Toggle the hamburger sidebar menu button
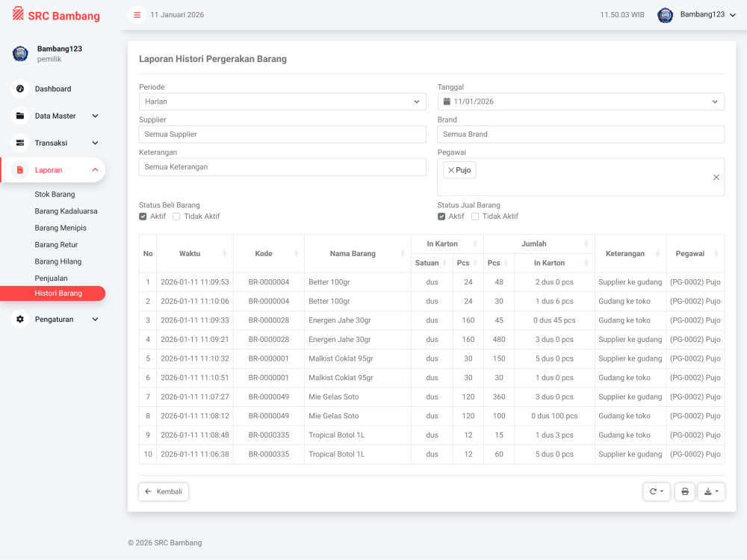 tap(137, 15)
